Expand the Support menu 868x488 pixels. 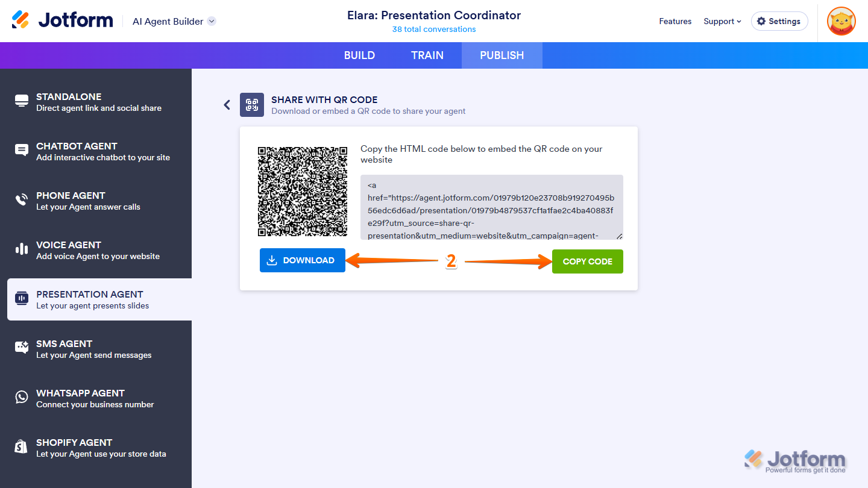(x=722, y=21)
